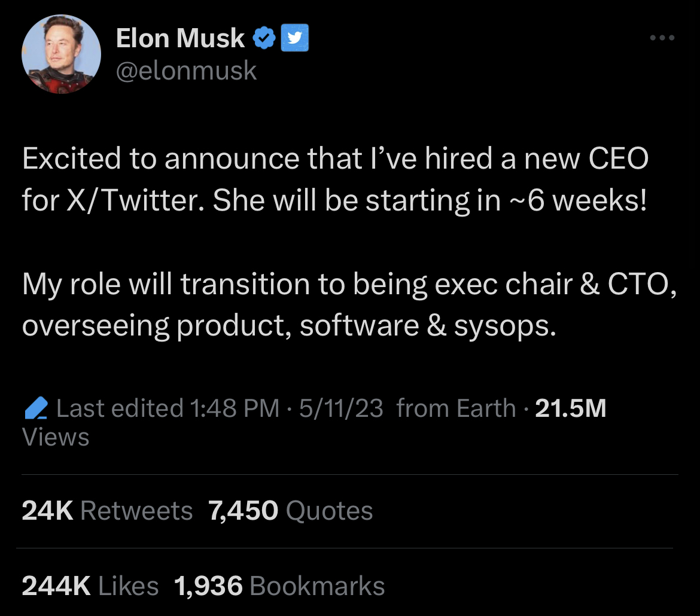View the 24K Retweets list
This screenshot has width=700, height=616.
tap(107, 511)
